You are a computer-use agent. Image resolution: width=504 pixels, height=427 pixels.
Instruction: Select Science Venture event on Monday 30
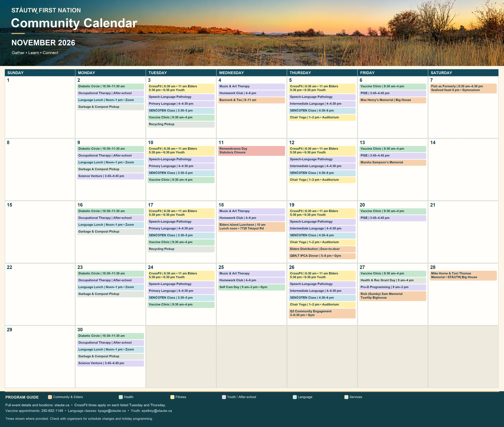pyautogui.click(x=110, y=363)
